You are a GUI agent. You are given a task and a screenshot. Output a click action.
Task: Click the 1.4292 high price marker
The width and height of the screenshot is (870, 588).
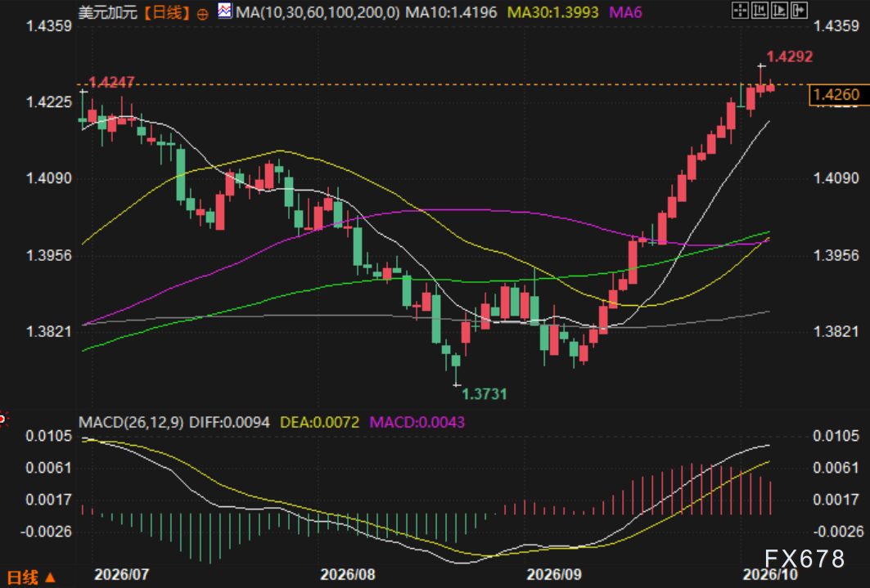coord(789,56)
